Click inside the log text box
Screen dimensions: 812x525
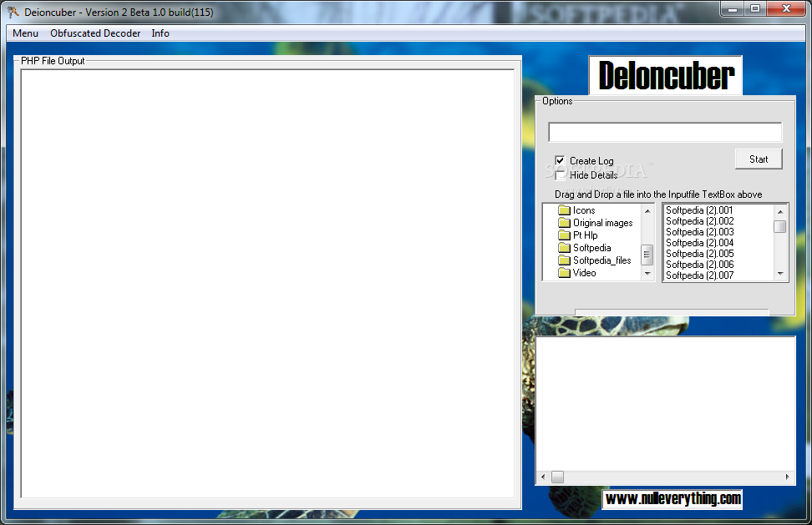[665, 404]
